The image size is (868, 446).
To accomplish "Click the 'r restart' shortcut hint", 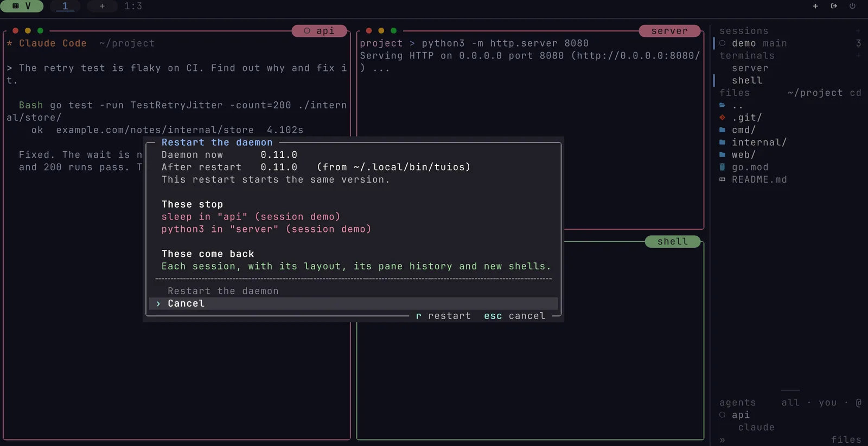I will [443, 316].
